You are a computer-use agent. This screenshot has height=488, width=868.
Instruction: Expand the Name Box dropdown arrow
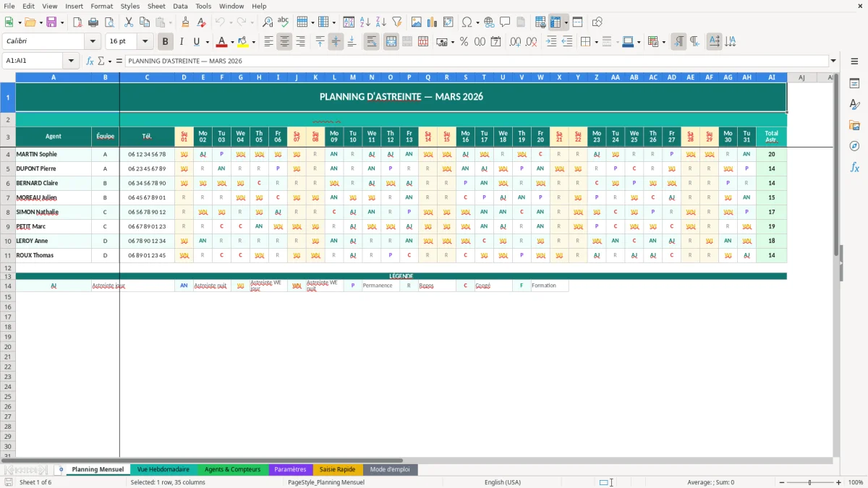(71, 61)
